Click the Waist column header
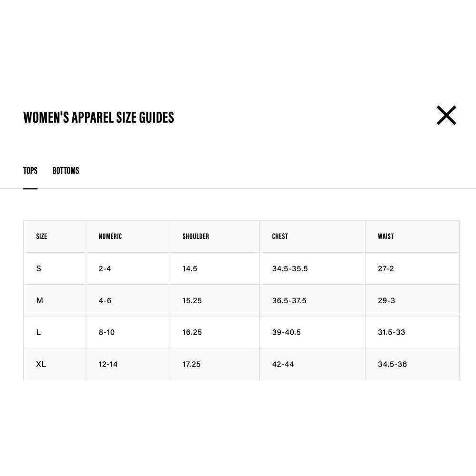 coord(386,236)
